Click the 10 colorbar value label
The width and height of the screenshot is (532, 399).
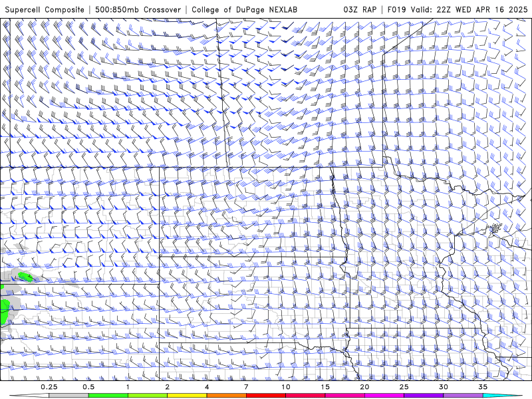(285, 387)
